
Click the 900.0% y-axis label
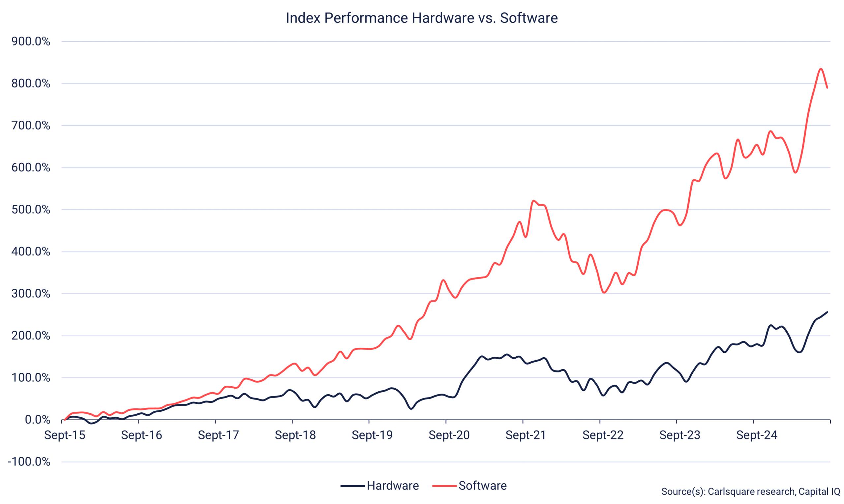[31, 42]
